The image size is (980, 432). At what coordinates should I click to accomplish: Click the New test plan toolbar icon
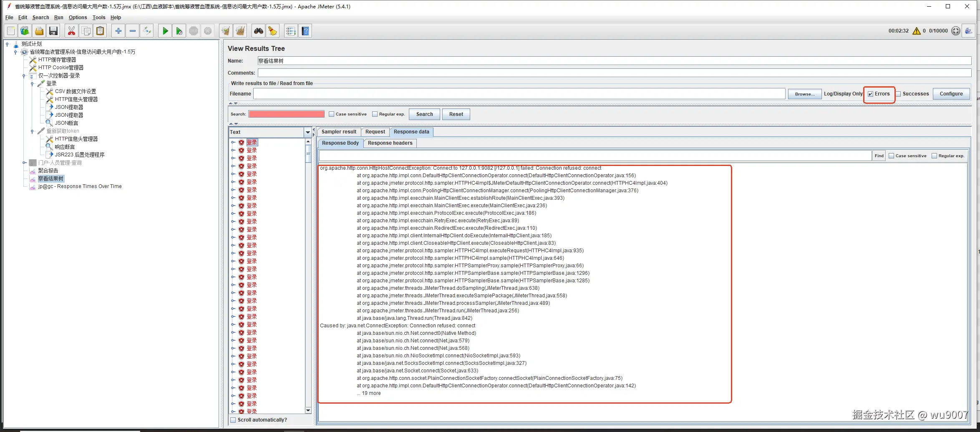[11, 31]
